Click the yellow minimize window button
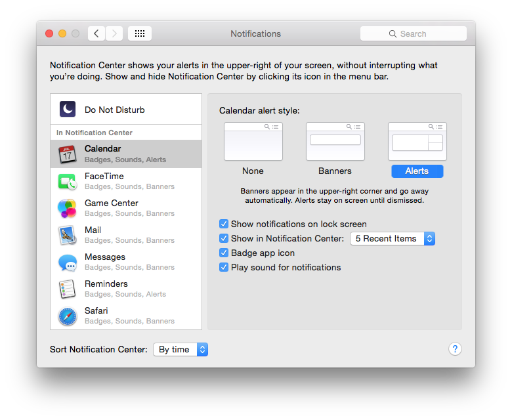The height and width of the screenshot is (420, 512). click(x=62, y=33)
